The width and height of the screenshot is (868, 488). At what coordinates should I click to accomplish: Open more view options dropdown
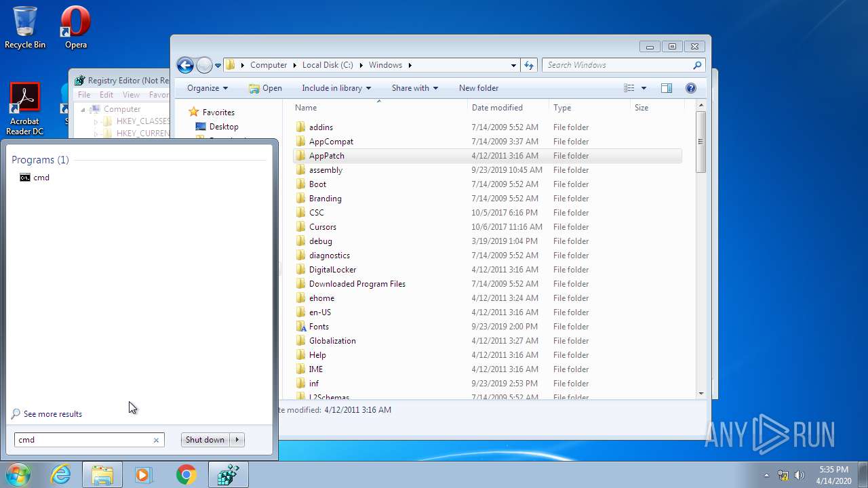coord(644,88)
